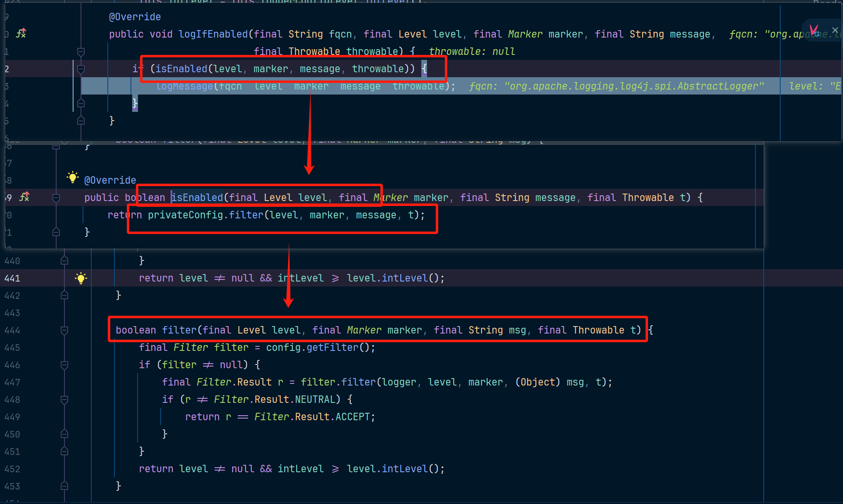Click line number 452 in the gutter
The width and height of the screenshot is (843, 504).
pyautogui.click(x=12, y=469)
